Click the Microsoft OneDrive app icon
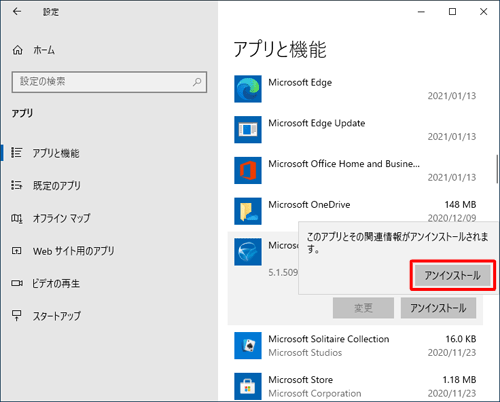Image resolution: width=500 pixels, height=402 pixels. click(248, 211)
